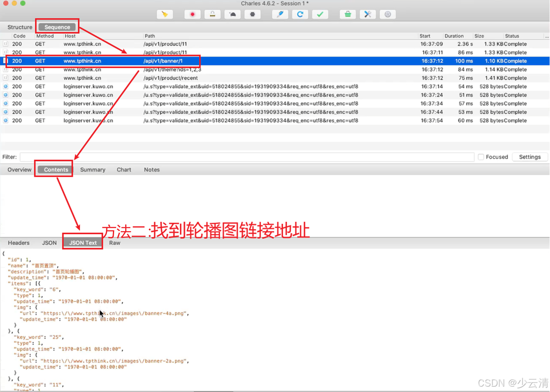
Task: Open the Chart tab
Action: click(124, 170)
